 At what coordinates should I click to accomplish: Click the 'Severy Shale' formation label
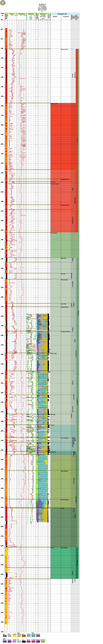coord(64,304)
